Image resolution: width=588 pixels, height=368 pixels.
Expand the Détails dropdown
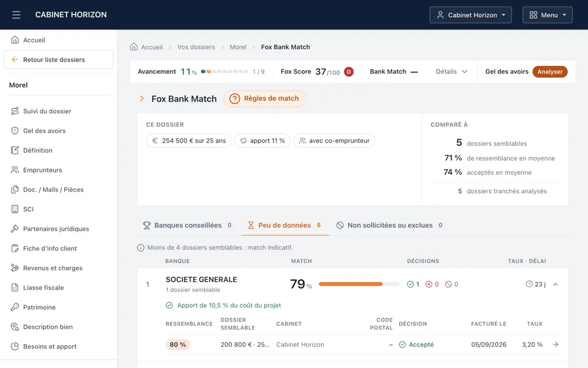point(452,71)
